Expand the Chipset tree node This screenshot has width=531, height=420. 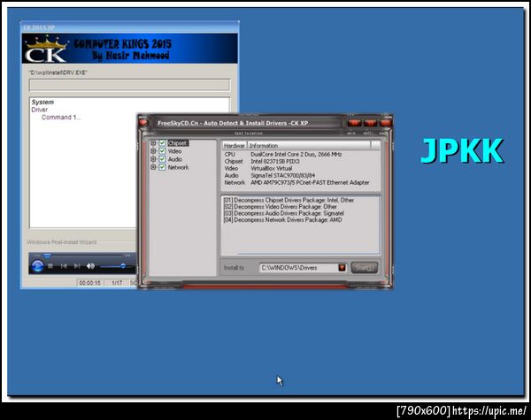pyautogui.click(x=153, y=143)
